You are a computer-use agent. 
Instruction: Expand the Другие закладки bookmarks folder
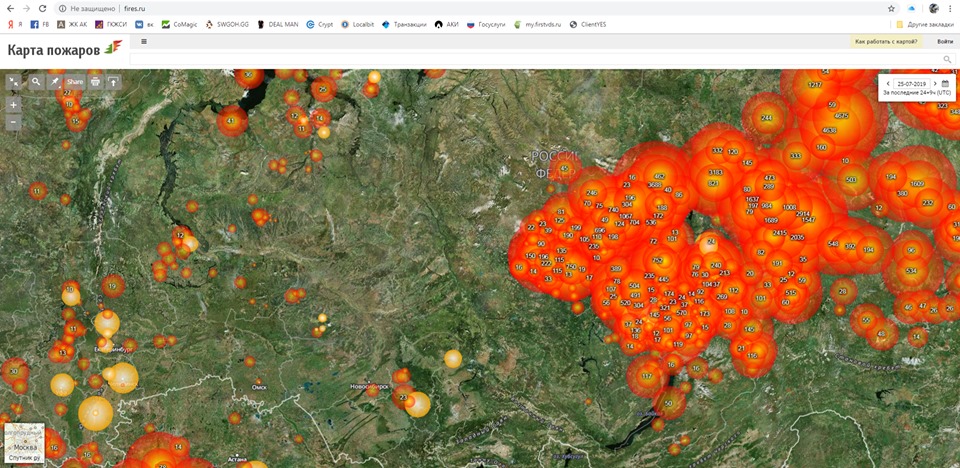coord(927,24)
